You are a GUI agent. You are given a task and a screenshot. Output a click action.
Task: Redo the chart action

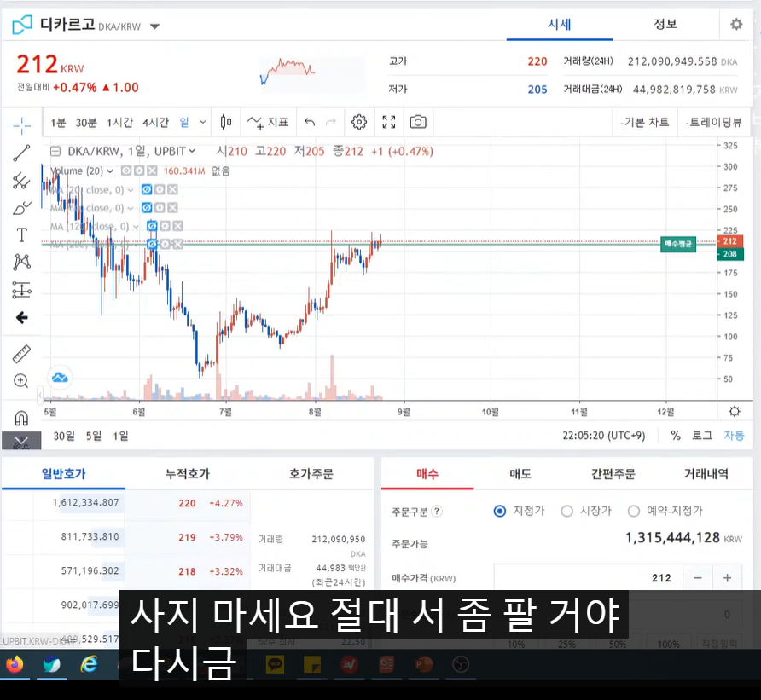[330, 122]
